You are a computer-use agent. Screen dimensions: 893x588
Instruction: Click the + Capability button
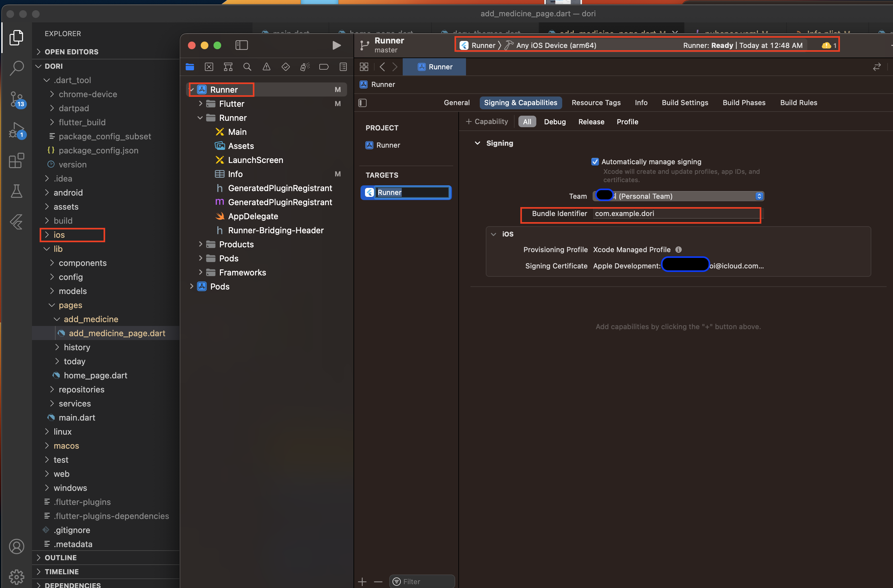(x=487, y=121)
